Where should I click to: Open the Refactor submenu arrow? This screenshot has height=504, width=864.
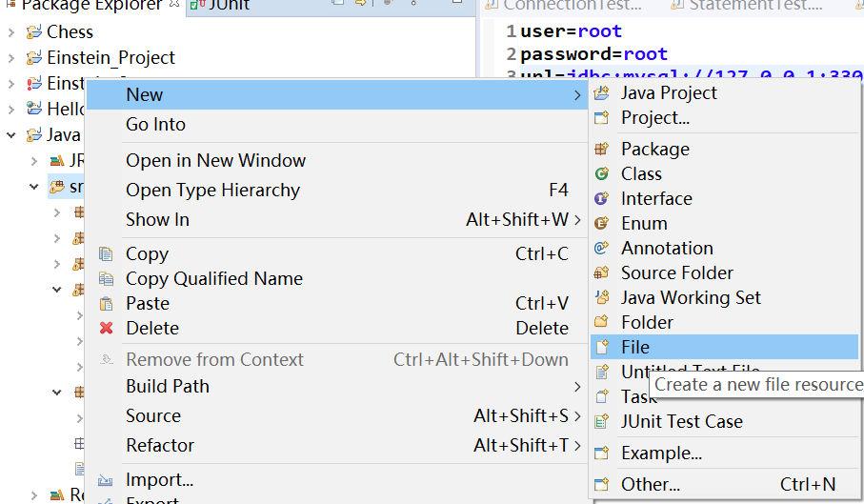pyautogui.click(x=577, y=445)
